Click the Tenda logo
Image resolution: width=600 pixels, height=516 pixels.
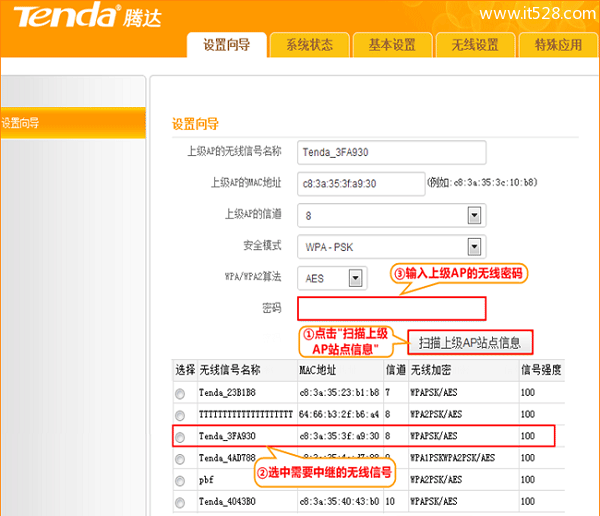(88, 16)
